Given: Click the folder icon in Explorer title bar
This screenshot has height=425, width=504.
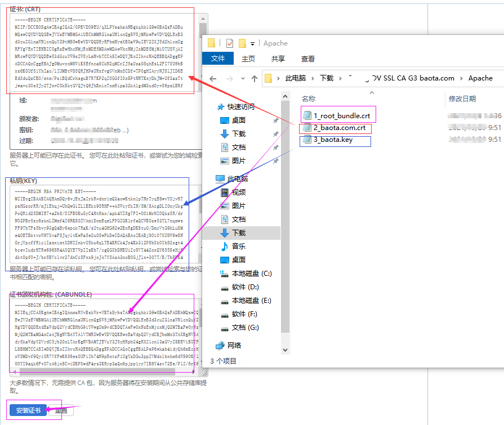Looking at the screenshot, I should (211, 43).
